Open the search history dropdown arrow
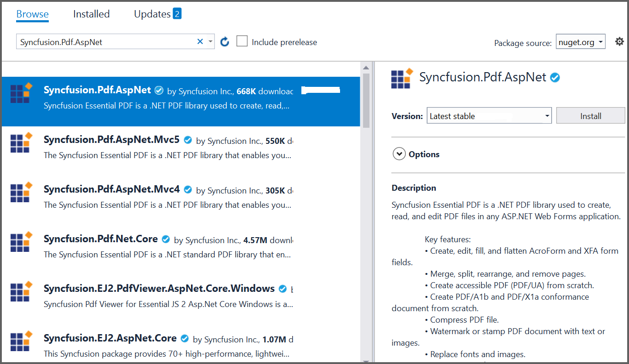The image size is (629, 364). click(x=210, y=41)
